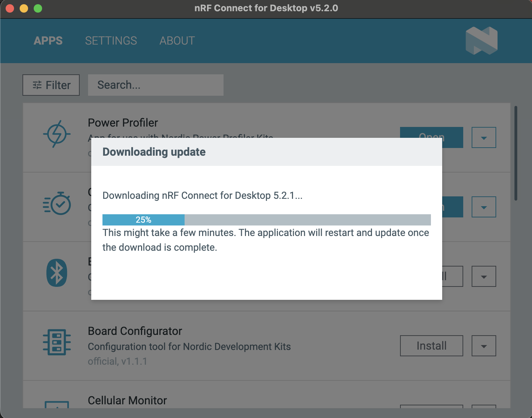
Task: Click the Board Configurator chip icon
Action: click(x=57, y=342)
